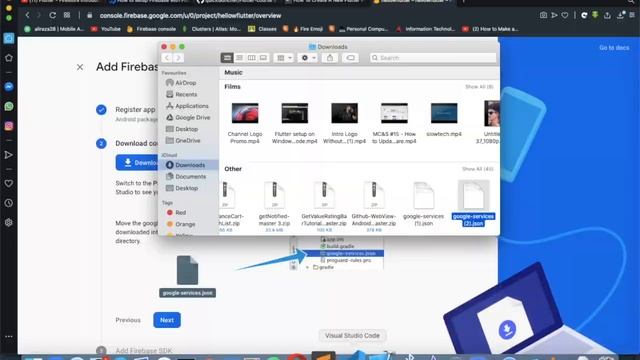Open Classes bookmark
The width and height of the screenshot is (640, 360).
tap(262, 29)
